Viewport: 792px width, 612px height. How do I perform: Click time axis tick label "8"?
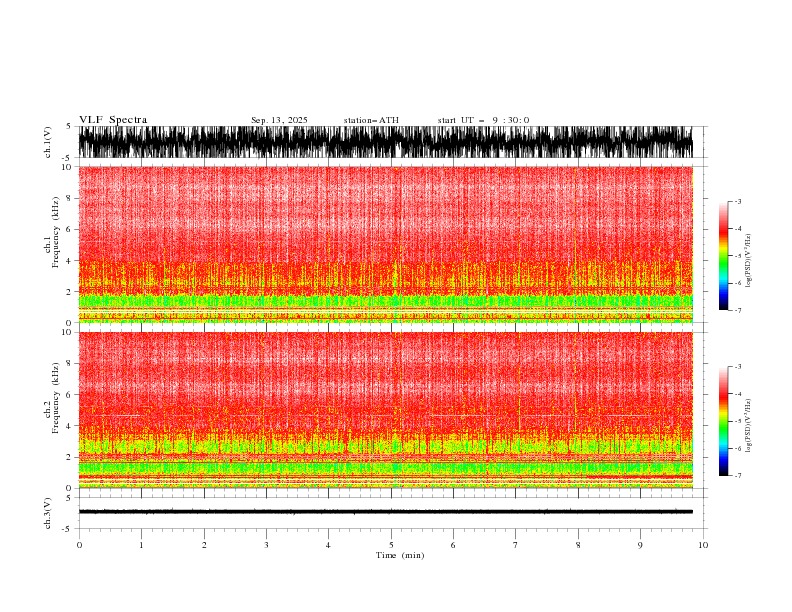tap(578, 545)
